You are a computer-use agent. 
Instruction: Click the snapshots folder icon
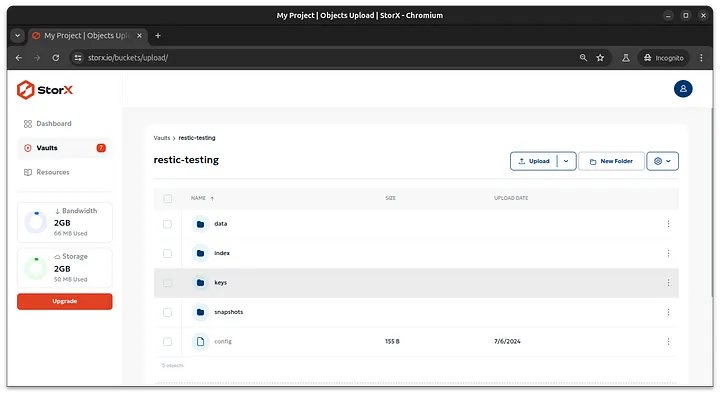tap(200, 312)
